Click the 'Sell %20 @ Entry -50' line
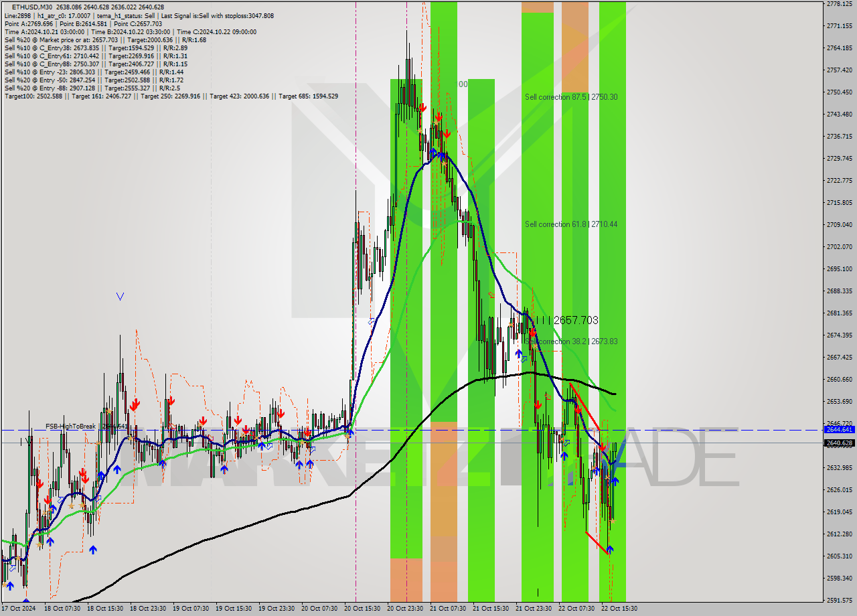The width and height of the screenshot is (857, 616). [x=94, y=80]
